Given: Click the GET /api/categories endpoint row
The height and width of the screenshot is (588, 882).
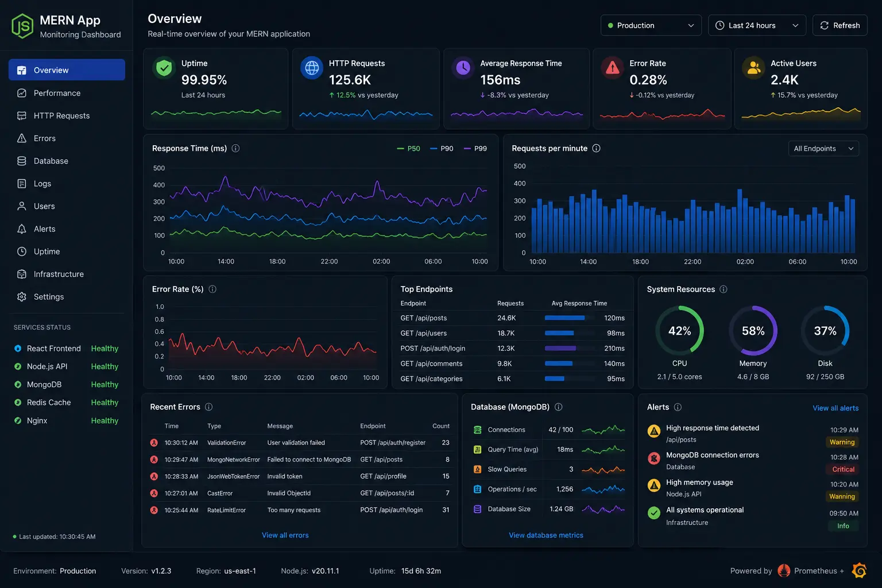Looking at the screenshot, I should 513,379.
